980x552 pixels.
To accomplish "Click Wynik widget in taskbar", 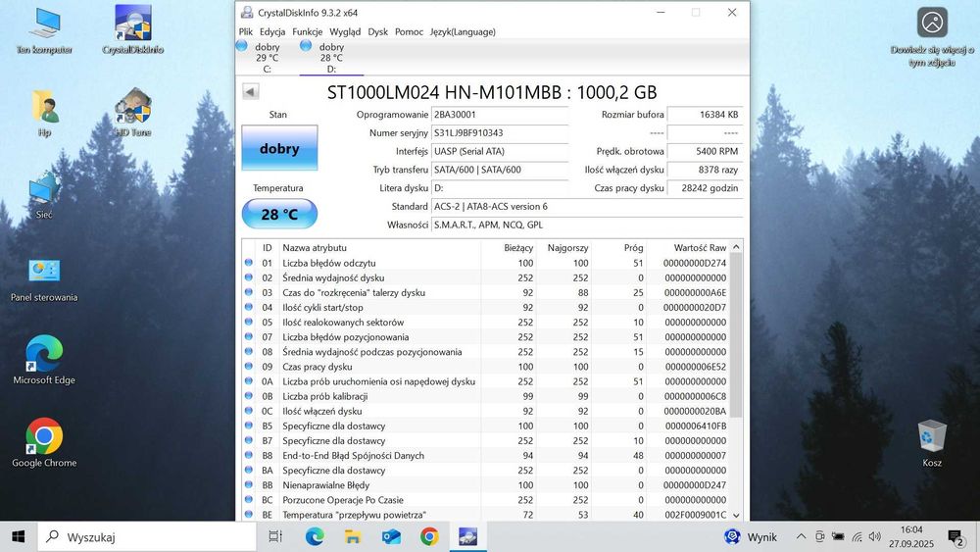I will 751,536.
